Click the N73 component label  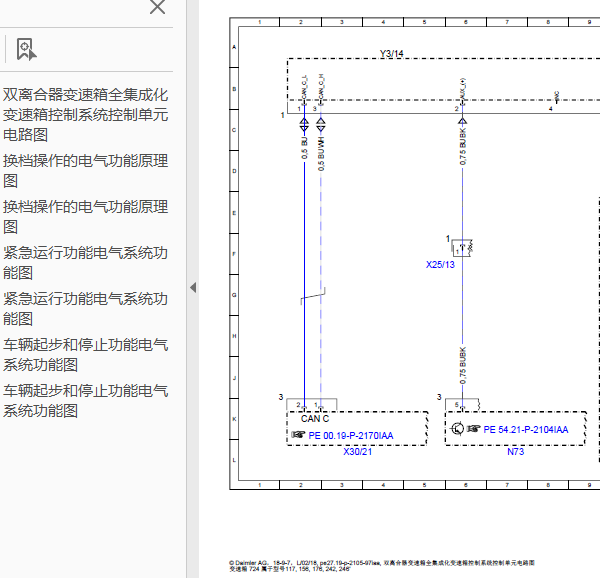[515, 452]
